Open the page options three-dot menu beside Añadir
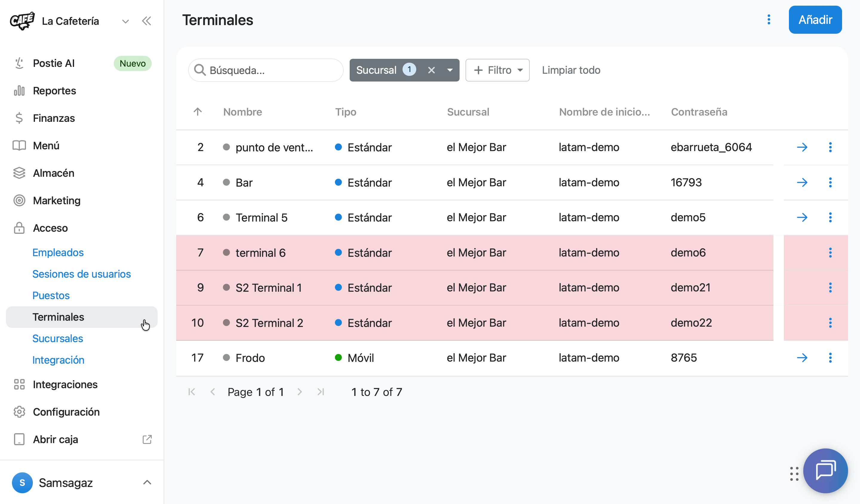The image size is (860, 504). pos(769,20)
